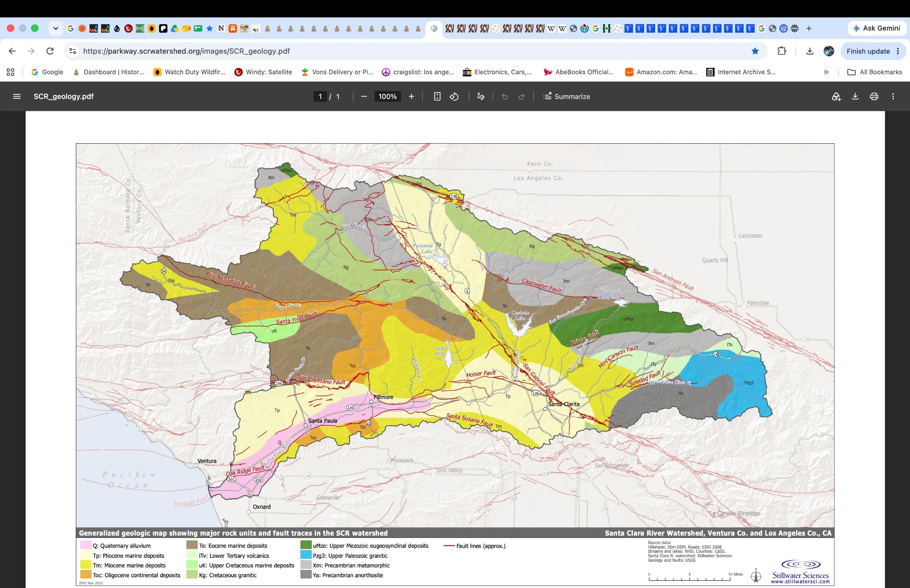Viewport: 910px width, 588px height.
Task: Open the Chrome profile avatar
Action: click(829, 51)
